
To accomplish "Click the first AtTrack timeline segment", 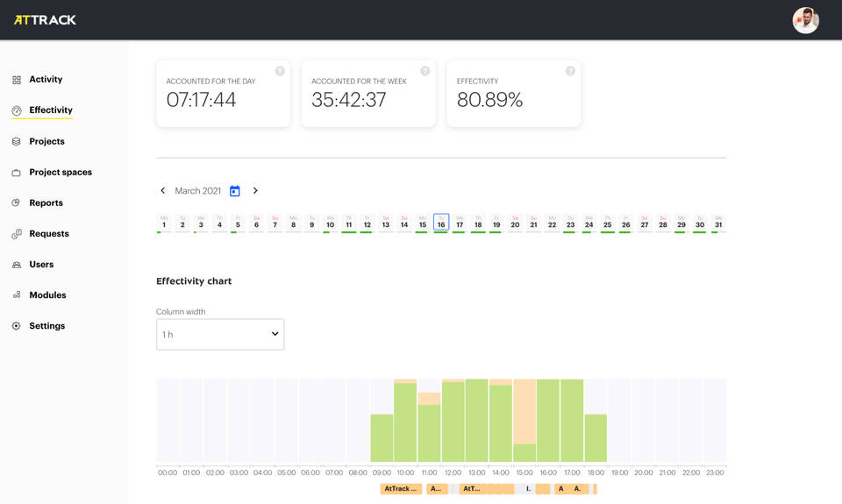I will pos(401,489).
